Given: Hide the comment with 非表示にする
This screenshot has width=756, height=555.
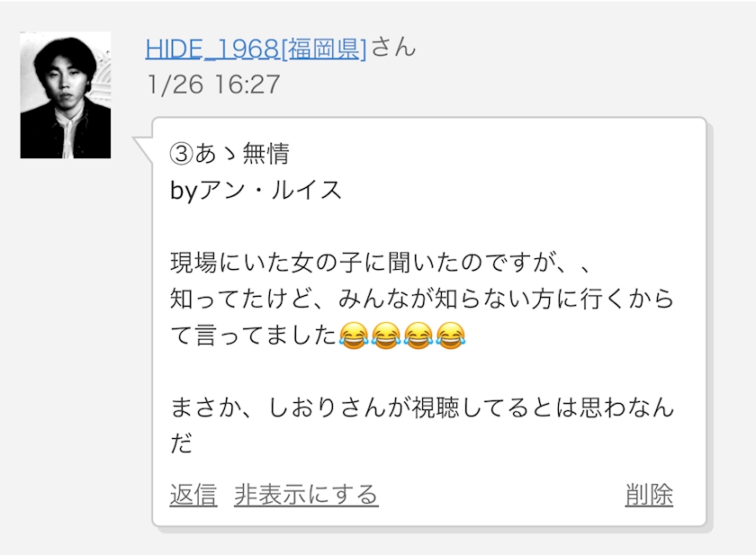Looking at the screenshot, I should [306, 495].
